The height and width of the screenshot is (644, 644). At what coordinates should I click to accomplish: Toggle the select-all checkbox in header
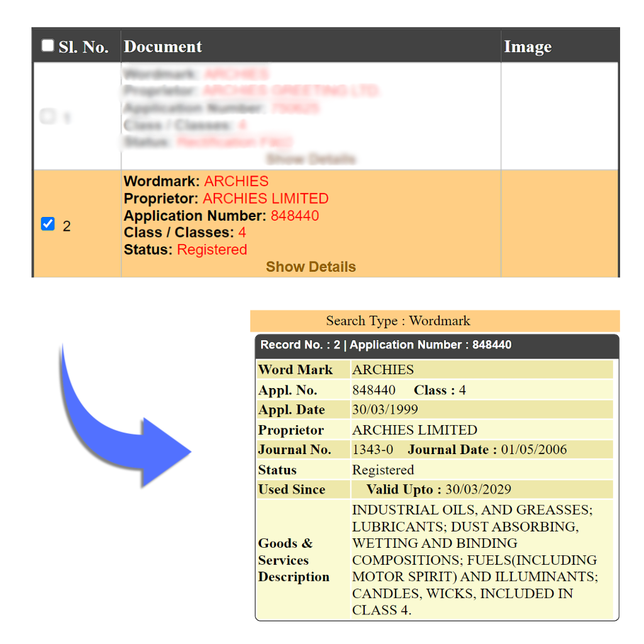(x=48, y=45)
